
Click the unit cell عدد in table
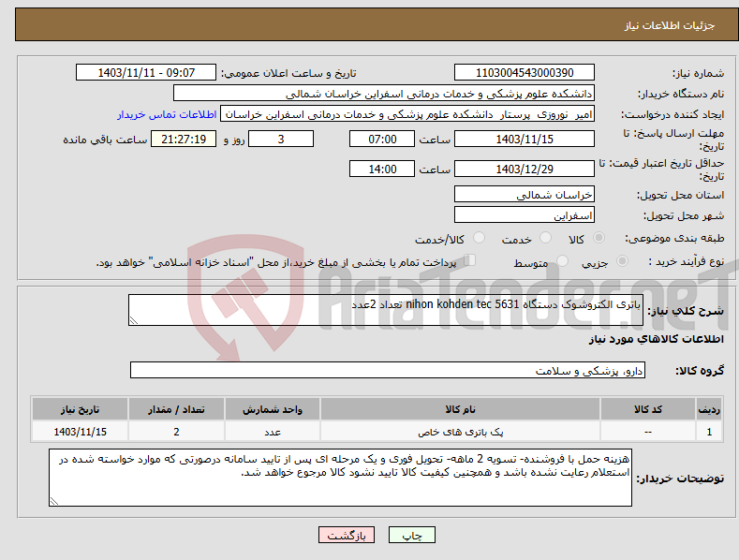tap(273, 432)
